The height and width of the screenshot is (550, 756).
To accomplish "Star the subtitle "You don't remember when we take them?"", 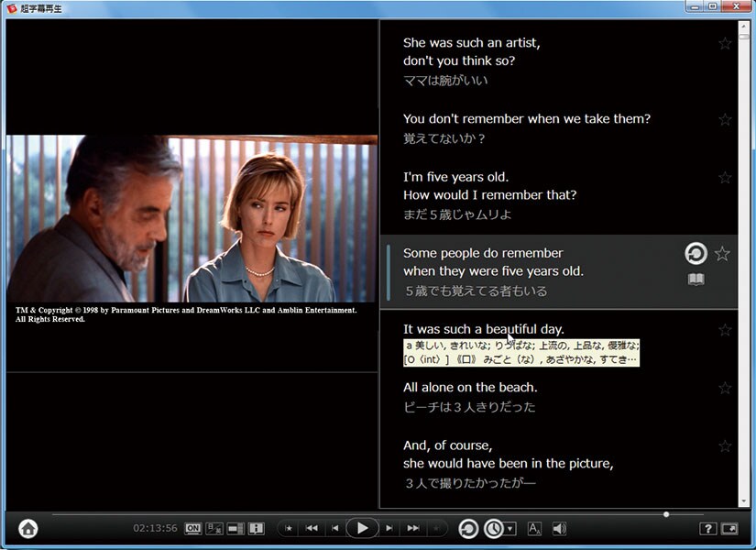I will [x=725, y=119].
